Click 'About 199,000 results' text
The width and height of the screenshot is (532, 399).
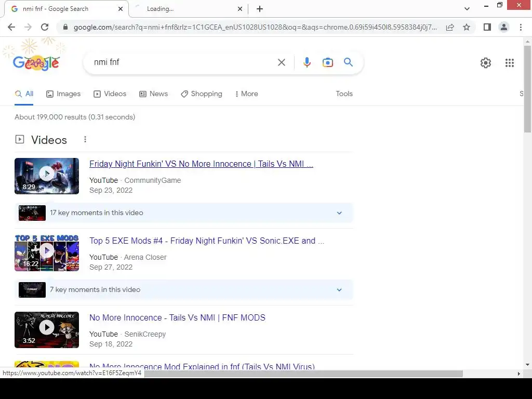[75, 117]
